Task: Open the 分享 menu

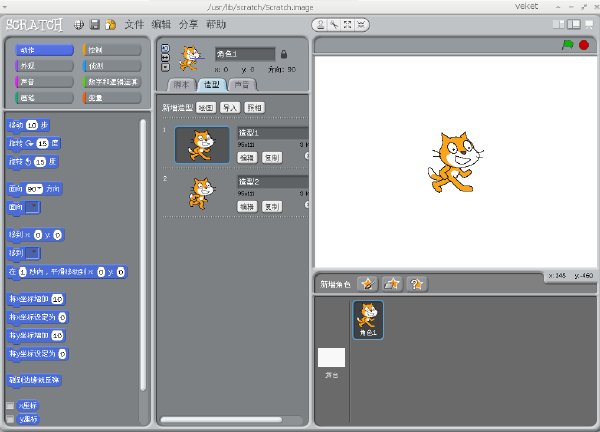Action: click(188, 25)
